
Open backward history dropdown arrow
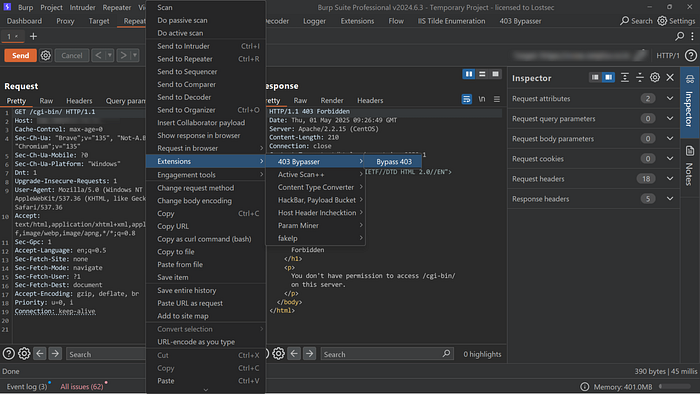(109, 55)
